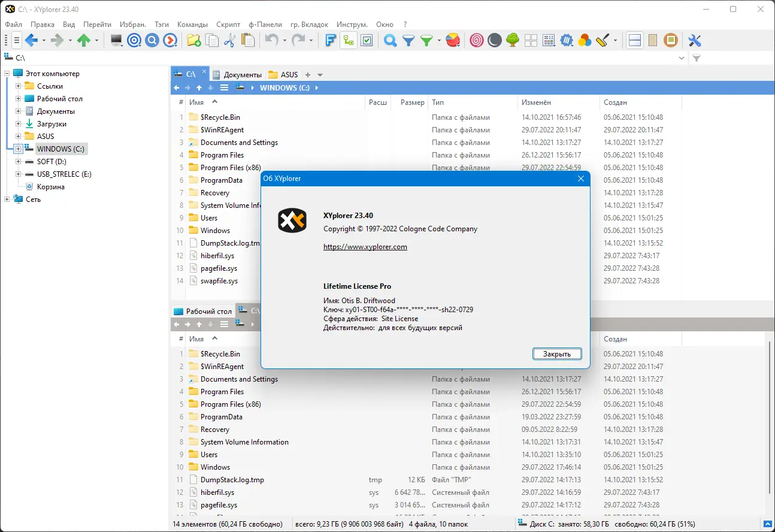775x532 pixels.
Task: Select Корзина in the folder tree
Action: point(51,187)
